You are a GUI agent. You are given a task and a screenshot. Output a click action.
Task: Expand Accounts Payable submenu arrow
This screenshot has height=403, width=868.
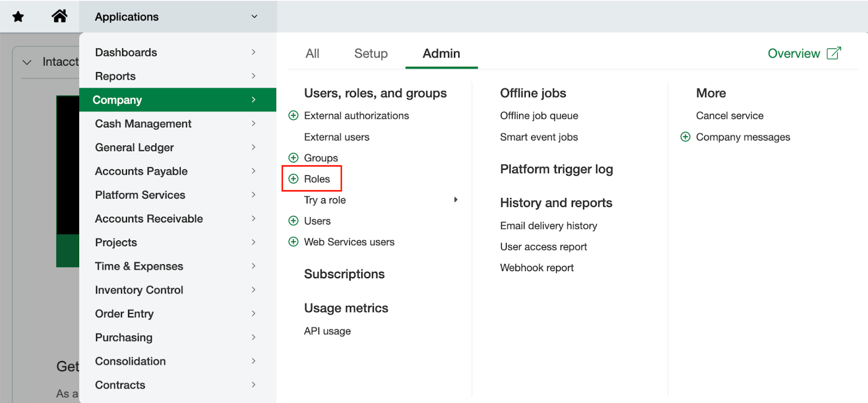(x=253, y=171)
